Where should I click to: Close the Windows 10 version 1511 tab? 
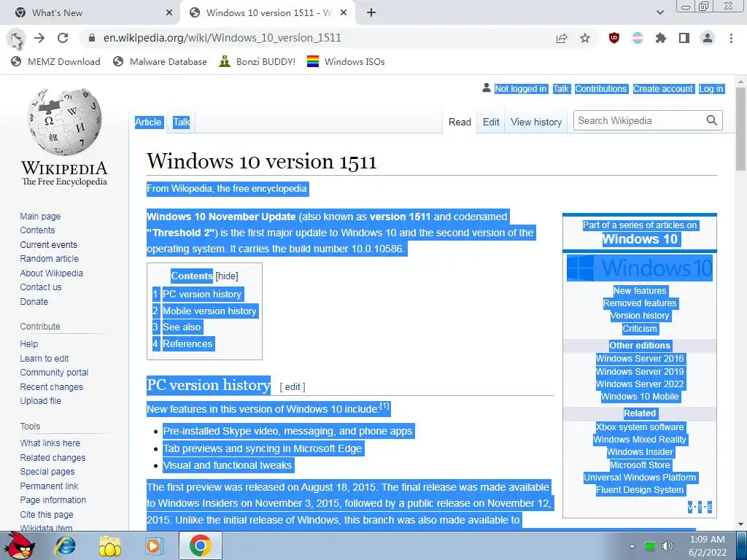[343, 13]
